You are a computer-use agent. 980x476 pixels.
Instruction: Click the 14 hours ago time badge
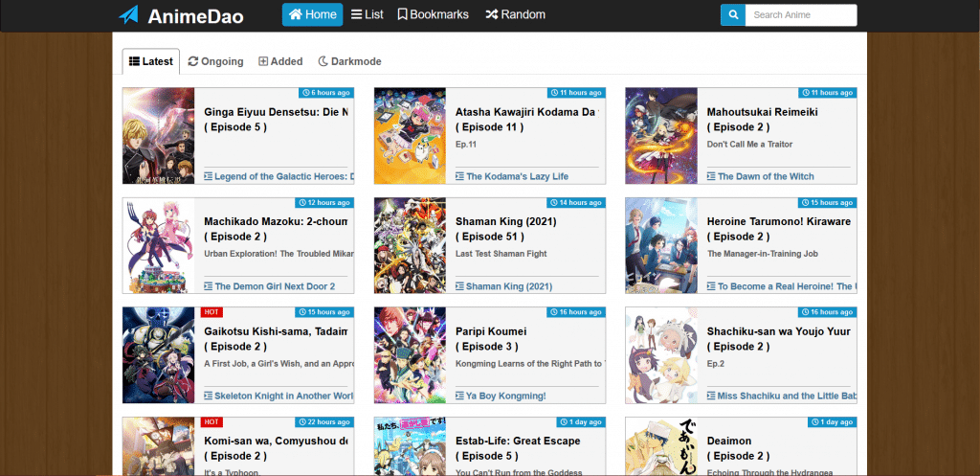[x=576, y=203]
